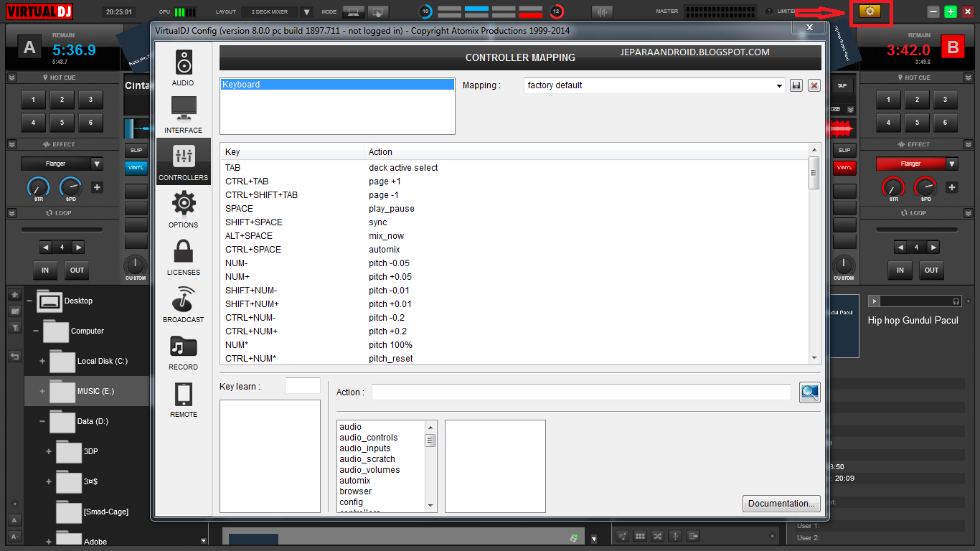Collapse the Data (D:) tree node
Viewport: 980px width, 551px height.
pos(42,421)
